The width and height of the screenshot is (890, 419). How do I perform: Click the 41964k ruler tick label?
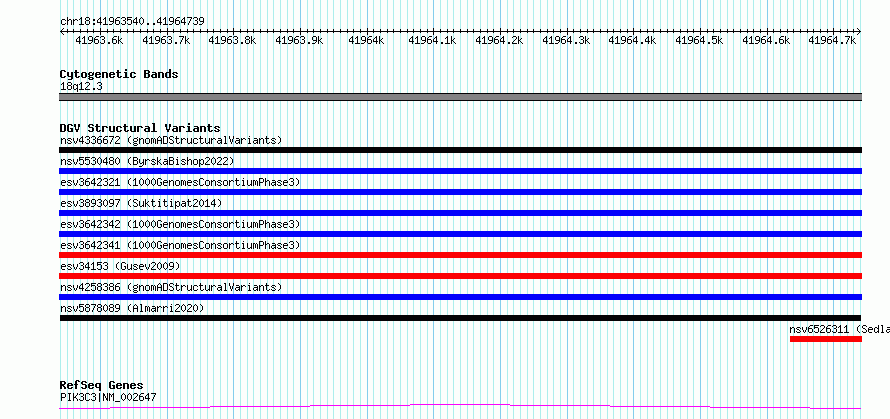point(366,40)
